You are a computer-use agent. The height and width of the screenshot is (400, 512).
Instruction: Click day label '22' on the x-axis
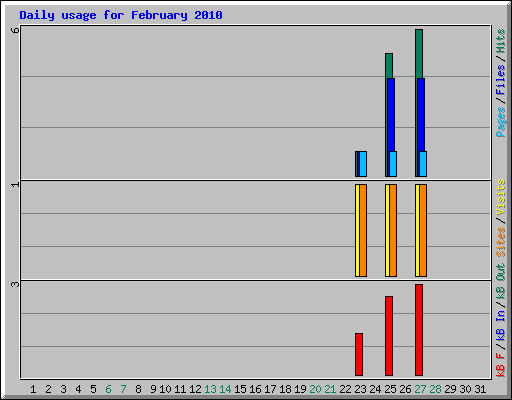345,389
